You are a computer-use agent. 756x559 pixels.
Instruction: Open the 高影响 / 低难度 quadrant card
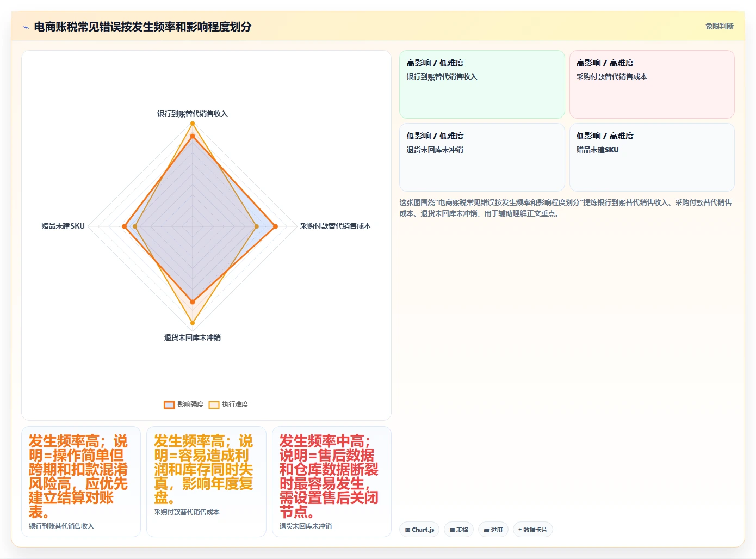click(x=482, y=84)
